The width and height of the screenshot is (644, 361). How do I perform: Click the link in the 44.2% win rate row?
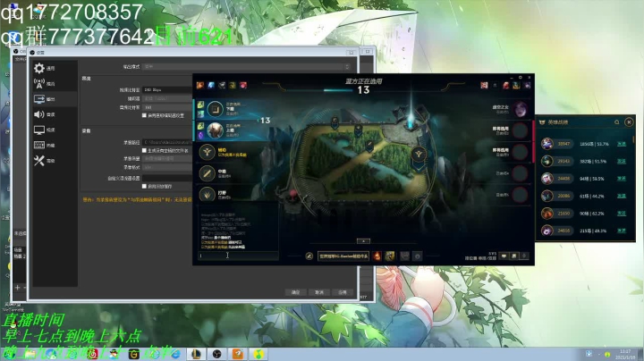point(622,196)
